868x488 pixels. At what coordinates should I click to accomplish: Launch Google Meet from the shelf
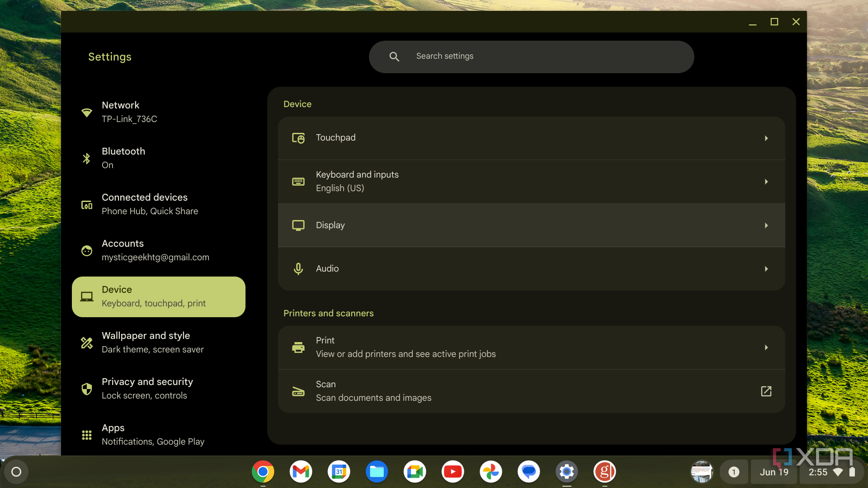click(x=415, y=472)
